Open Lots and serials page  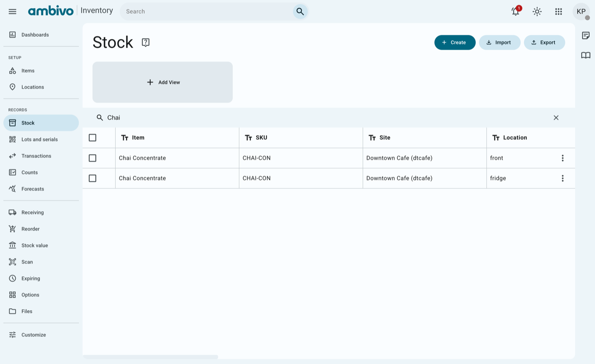(x=41, y=140)
